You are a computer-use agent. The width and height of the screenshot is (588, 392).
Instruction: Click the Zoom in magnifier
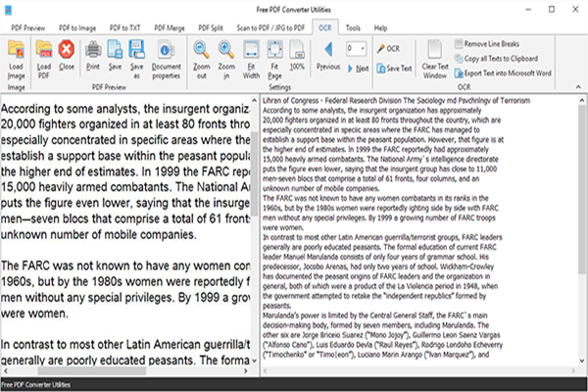pos(227,51)
